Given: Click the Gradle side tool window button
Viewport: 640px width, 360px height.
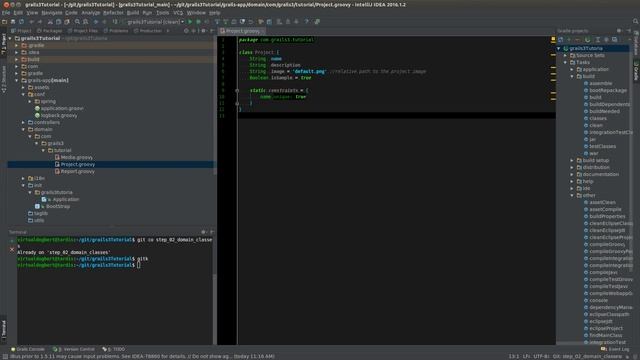Looking at the screenshot, I should [x=636, y=70].
